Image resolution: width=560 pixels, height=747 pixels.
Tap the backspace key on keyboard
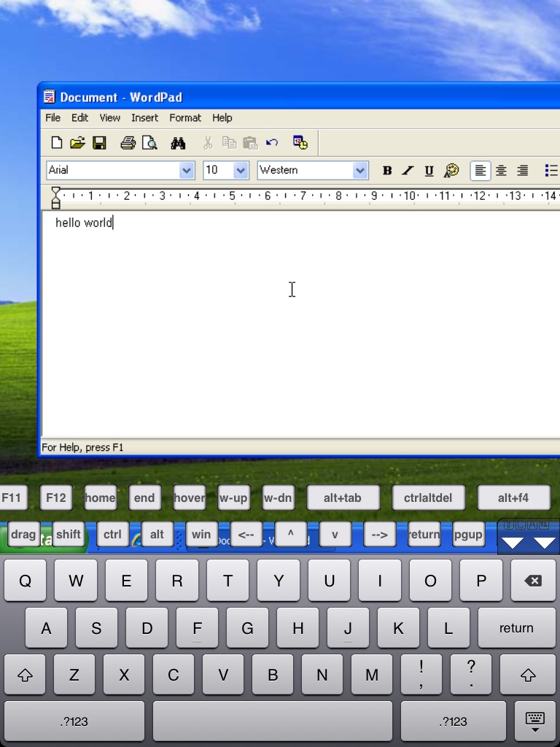point(533,580)
